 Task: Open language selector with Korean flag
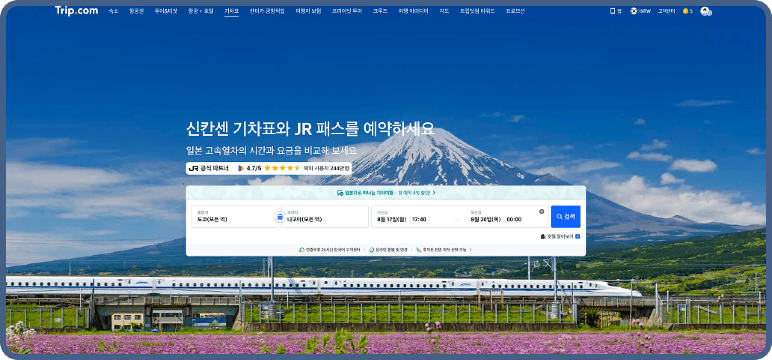(634, 11)
